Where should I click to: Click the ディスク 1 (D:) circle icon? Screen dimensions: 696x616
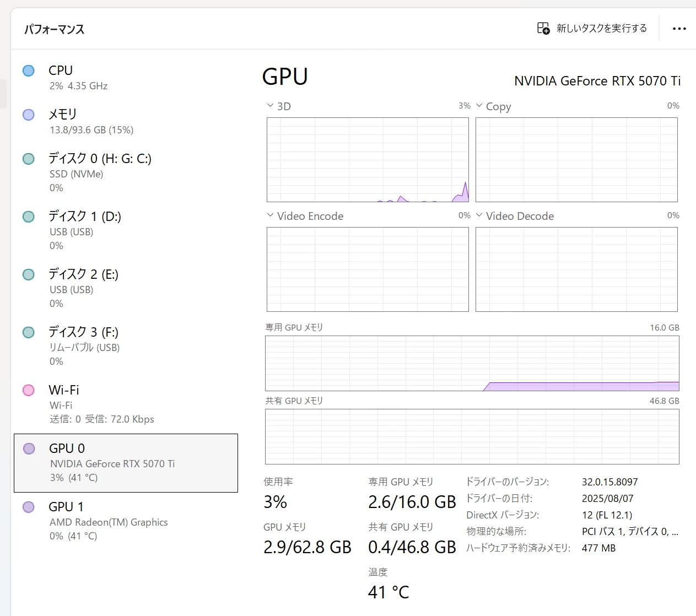tap(29, 217)
